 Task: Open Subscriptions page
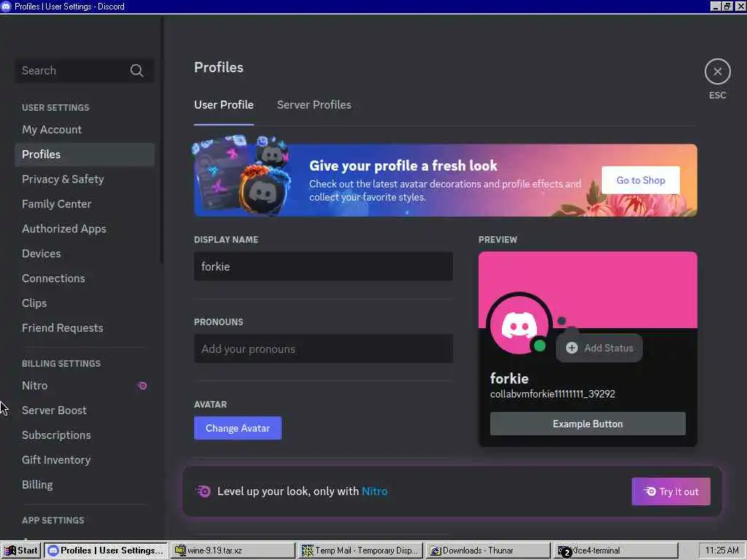[85, 435]
